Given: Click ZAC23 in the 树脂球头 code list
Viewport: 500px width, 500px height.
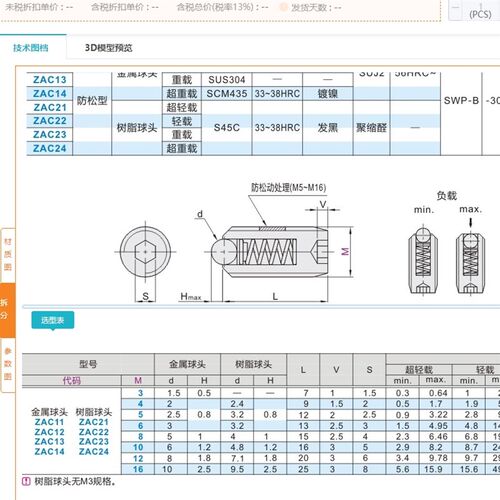Looking at the screenshot, I should [x=94, y=441].
